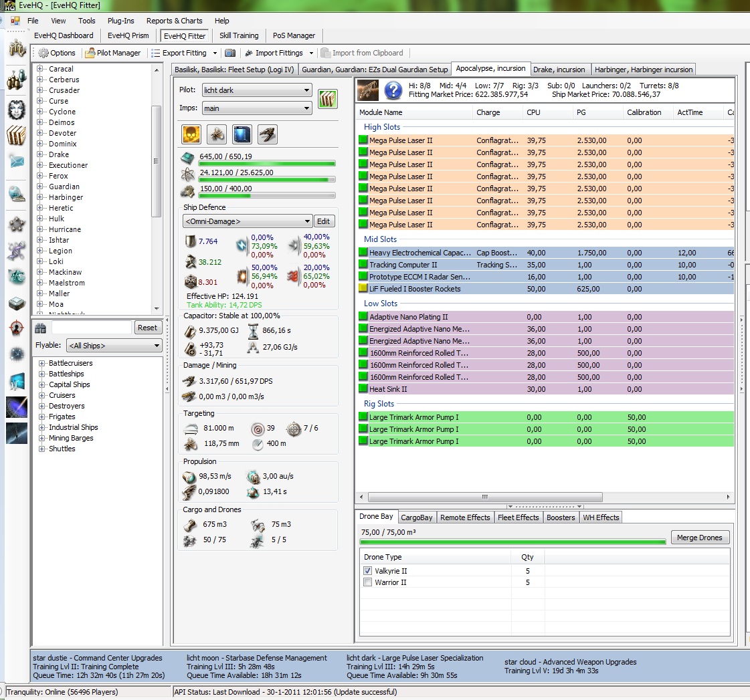Click the Pilot Manager button

coord(113,53)
